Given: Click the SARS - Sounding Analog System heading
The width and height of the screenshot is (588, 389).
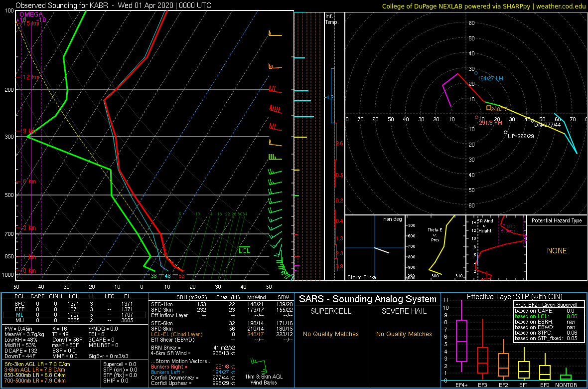Looking at the screenshot, I should pos(368,299).
